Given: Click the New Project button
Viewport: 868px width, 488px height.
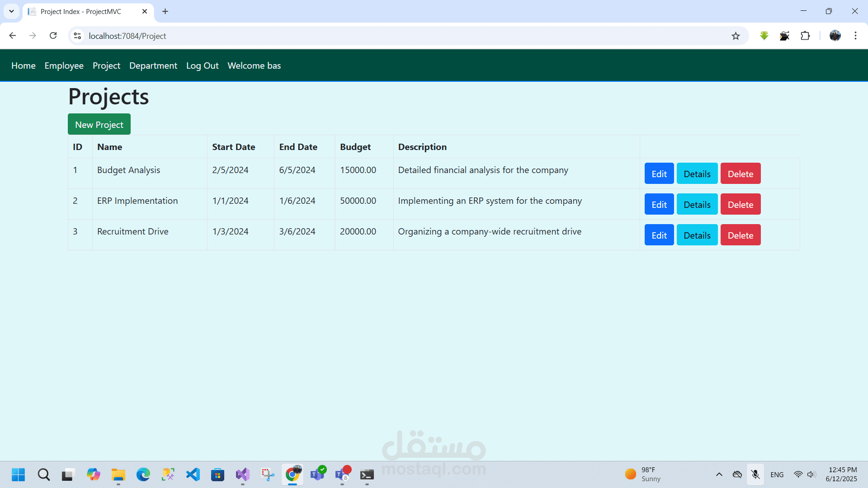Looking at the screenshot, I should coord(99,124).
